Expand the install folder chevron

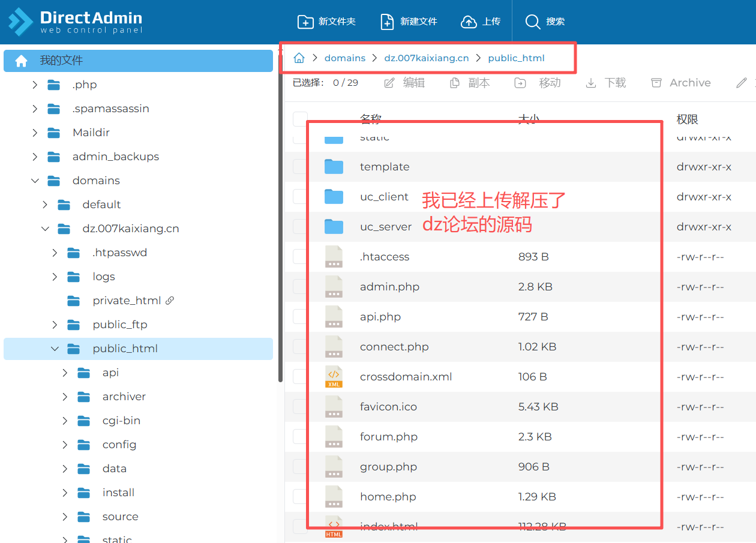(65, 493)
